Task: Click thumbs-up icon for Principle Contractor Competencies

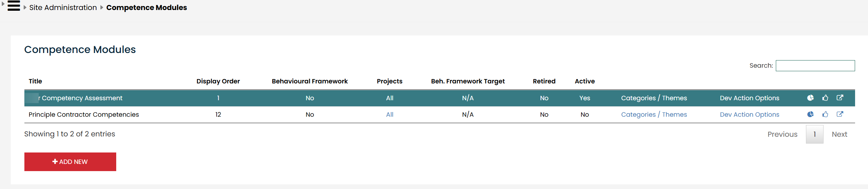Action: [x=825, y=114]
